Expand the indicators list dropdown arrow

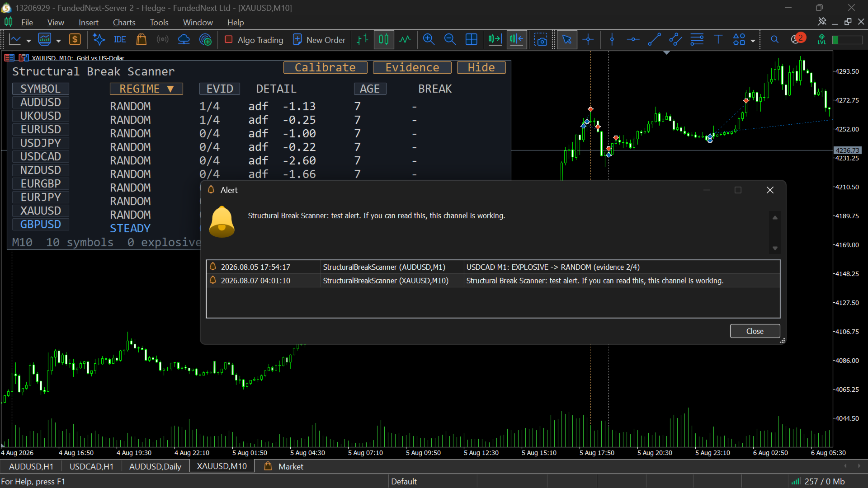click(x=58, y=41)
